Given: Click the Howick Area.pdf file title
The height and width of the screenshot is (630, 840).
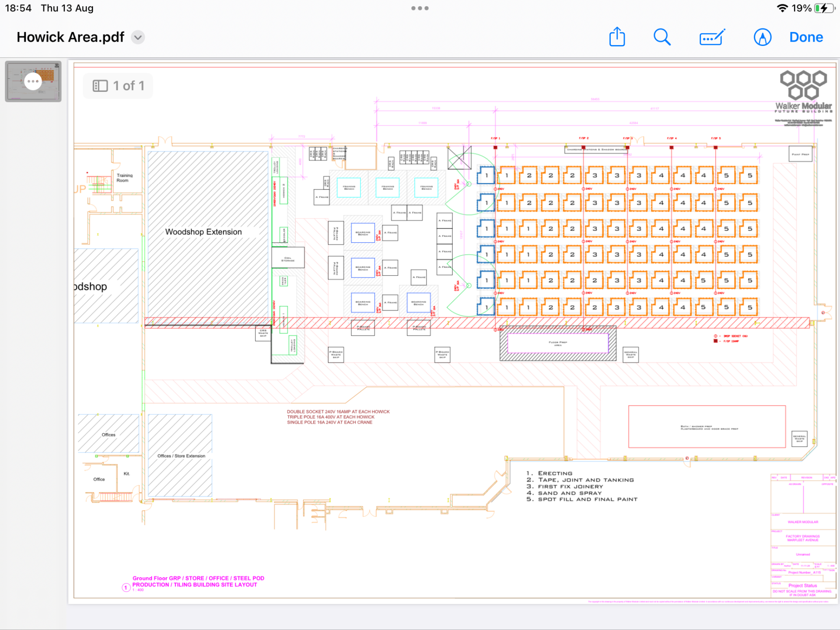Looking at the screenshot, I should click(70, 37).
